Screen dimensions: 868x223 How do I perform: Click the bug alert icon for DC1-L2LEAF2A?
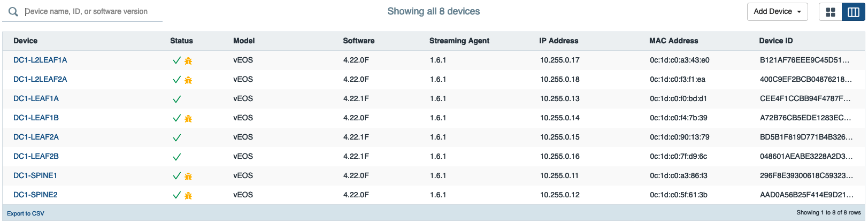(x=188, y=80)
